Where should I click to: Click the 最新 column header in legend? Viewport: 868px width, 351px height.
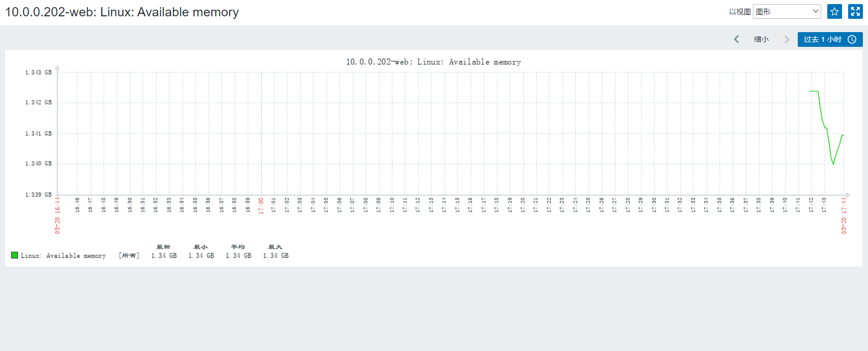point(163,247)
